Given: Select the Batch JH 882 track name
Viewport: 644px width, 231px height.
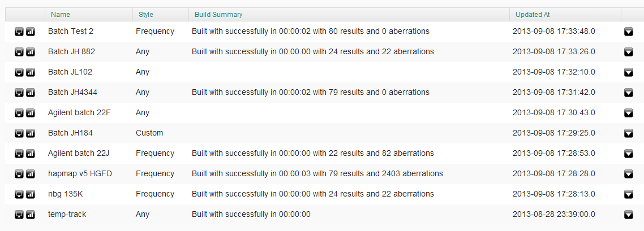Looking at the screenshot, I should [71, 52].
